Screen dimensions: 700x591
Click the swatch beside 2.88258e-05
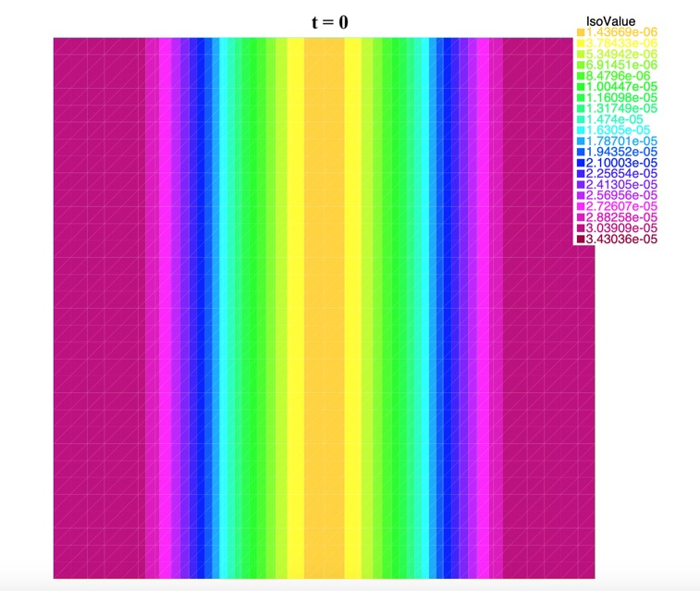[x=581, y=217]
